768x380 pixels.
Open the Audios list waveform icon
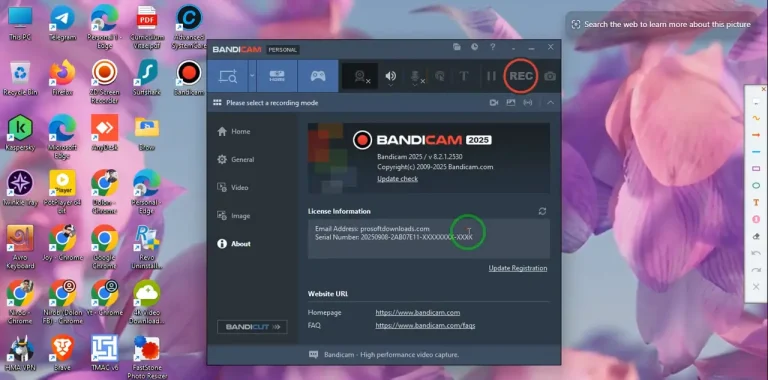528,103
